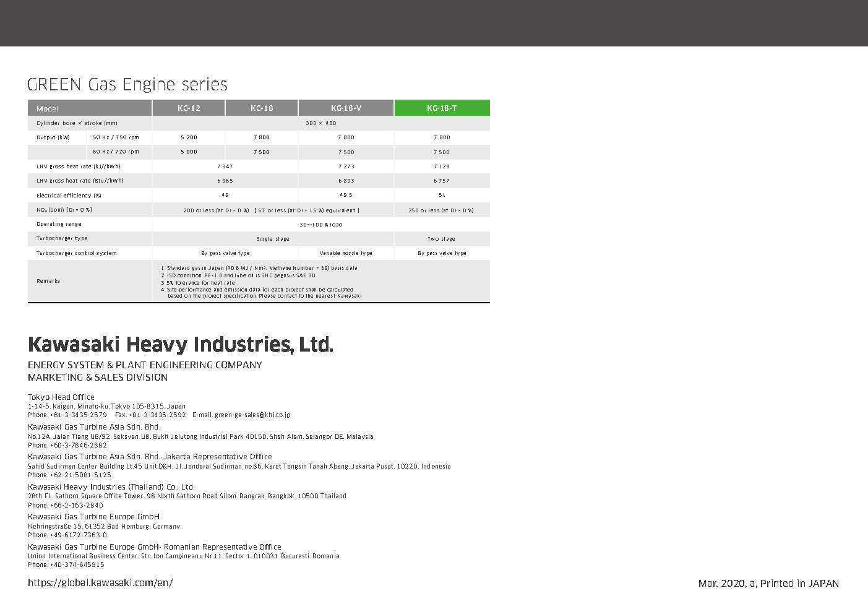
Task: Select the 'Model' header cell
Action: coord(90,108)
